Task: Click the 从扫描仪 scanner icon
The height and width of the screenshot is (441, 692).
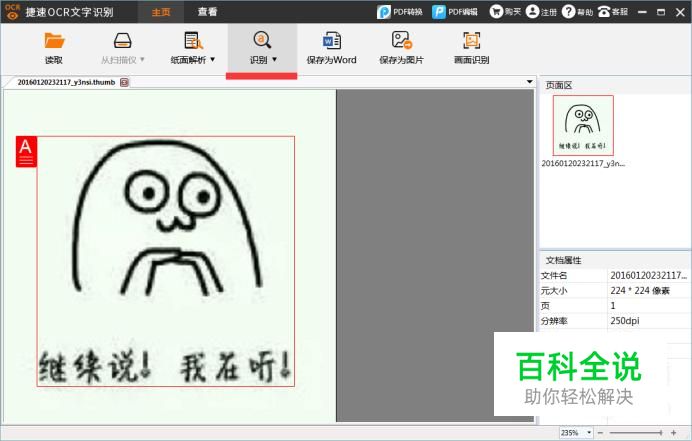Action: 122,41
